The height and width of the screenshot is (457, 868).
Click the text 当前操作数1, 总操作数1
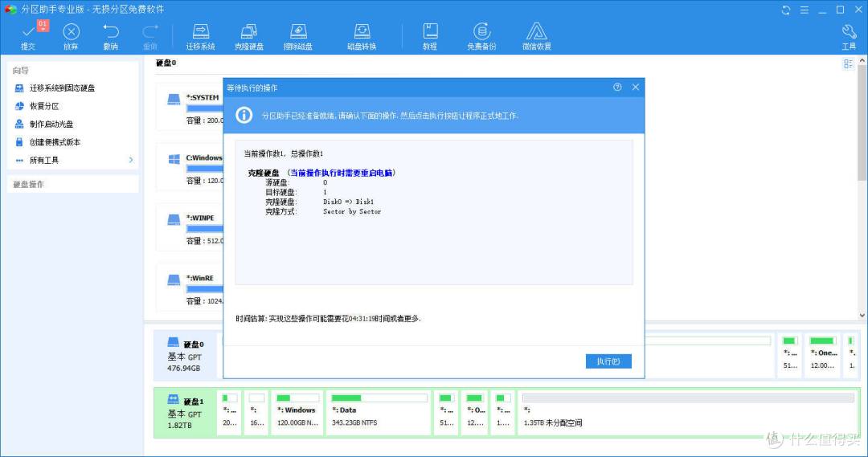coord(284,153)
